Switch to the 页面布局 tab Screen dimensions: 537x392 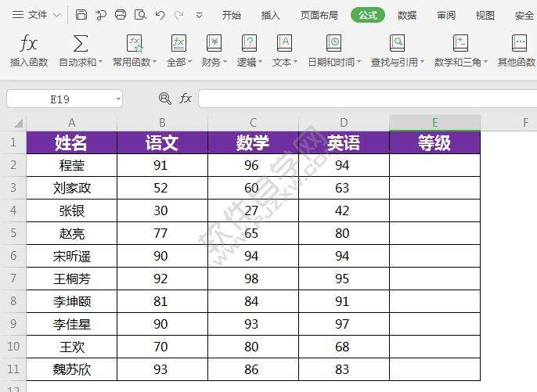(x=319, y=15)
